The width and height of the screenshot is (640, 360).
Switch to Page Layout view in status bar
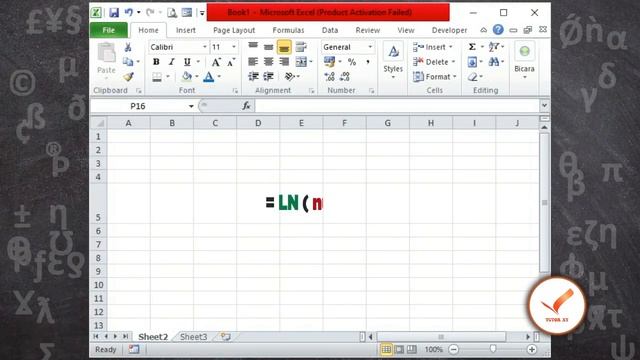tap(399, 349)
